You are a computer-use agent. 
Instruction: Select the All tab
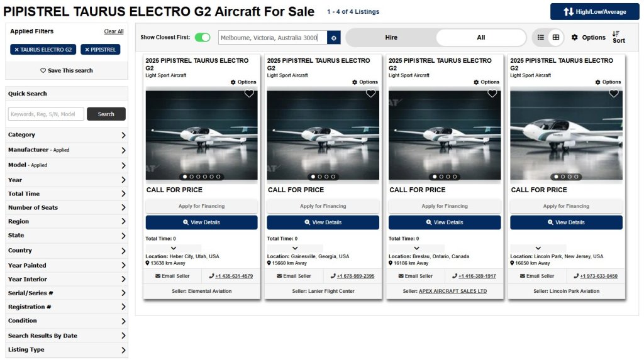coord(480,38)
